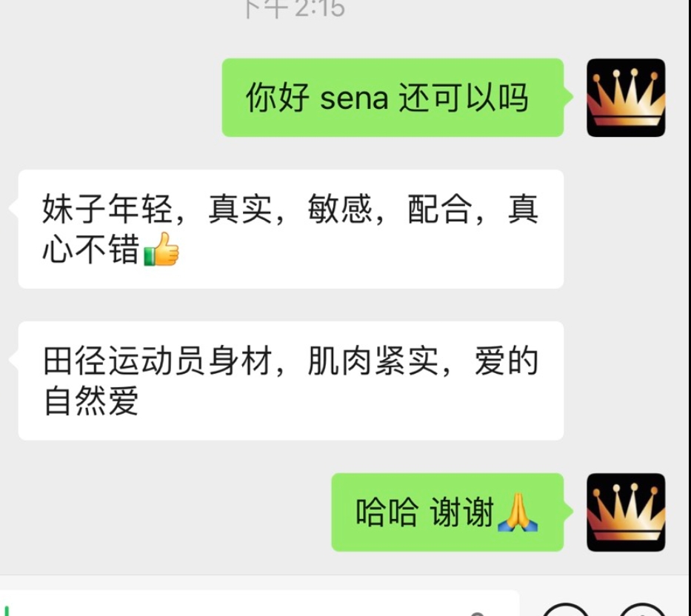The width and height of the screenshot is (691, 616).
Task: Tap the 肌肉紧实 text in the message
Action: tap(373, 361)
